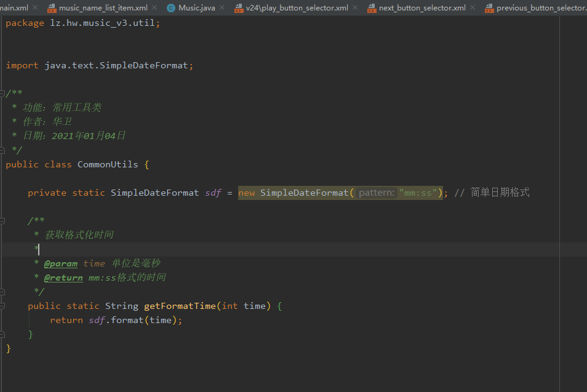587x392 pixels.
Task: Click 'sdf' in the return statement
Action: point(97,320)
